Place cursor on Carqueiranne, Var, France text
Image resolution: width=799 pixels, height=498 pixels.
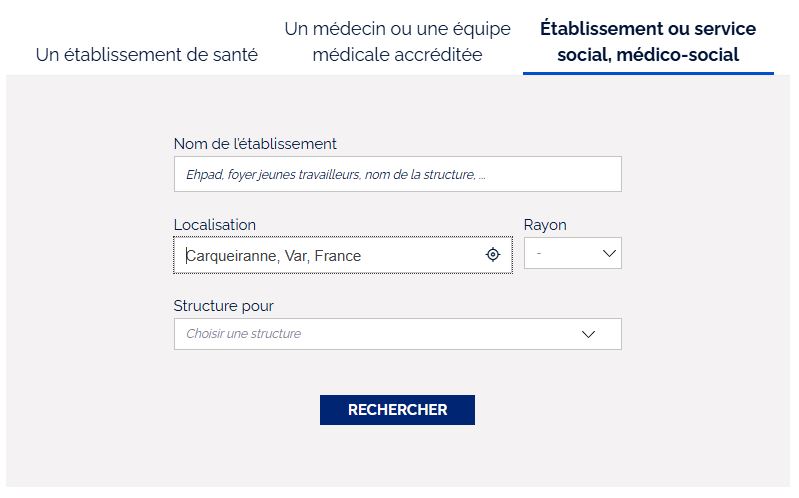click(273, 255)
